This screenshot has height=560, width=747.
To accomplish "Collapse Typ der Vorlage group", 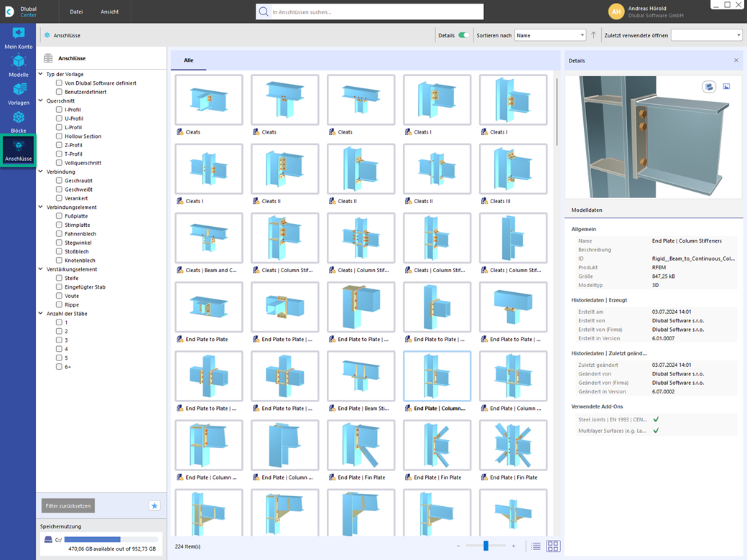I will 40,74.
